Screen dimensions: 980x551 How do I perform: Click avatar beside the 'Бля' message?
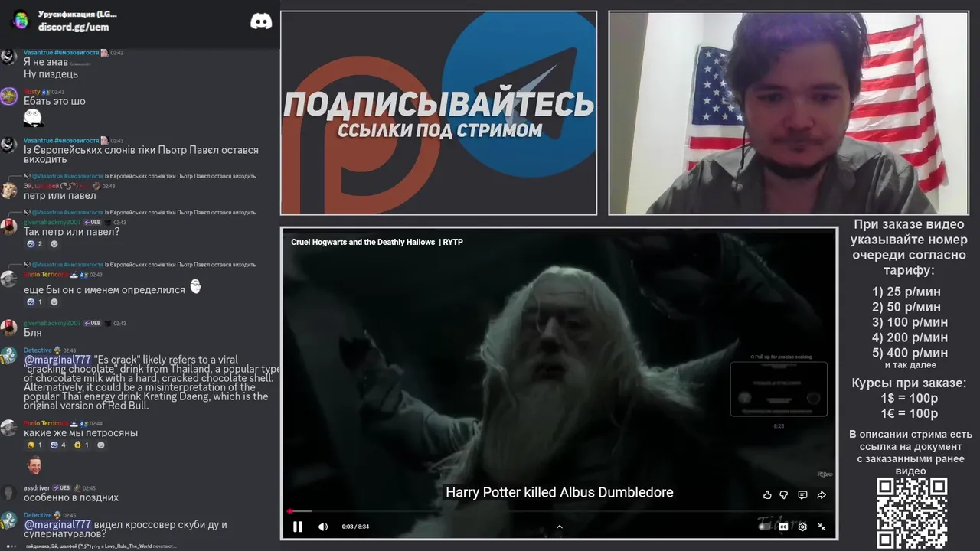coord(9,328)
